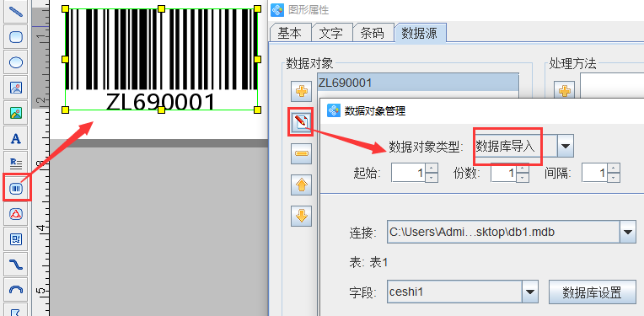The height and width of the screenshot is (316, 644).
Task: Edit the data object with the pencil button
Action: (x=302, y=122)
